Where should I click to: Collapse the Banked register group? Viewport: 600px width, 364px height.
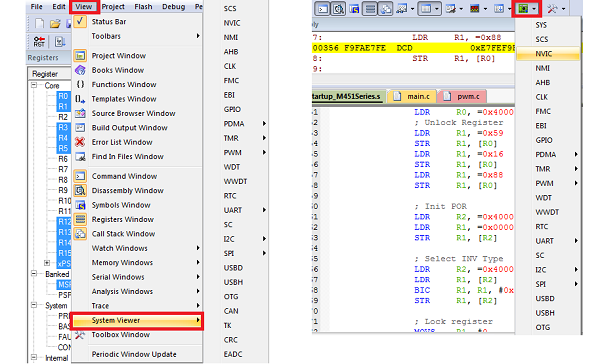tap(34, 274)
